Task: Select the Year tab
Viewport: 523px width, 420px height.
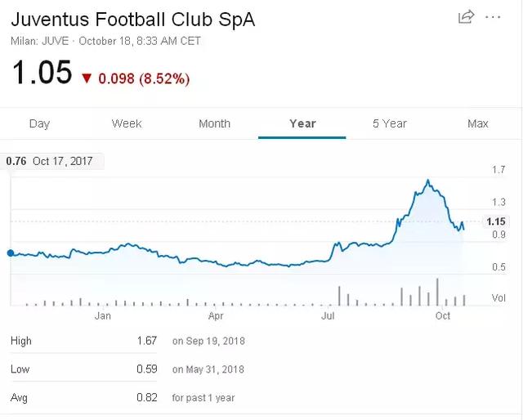Action: (302, 123)
